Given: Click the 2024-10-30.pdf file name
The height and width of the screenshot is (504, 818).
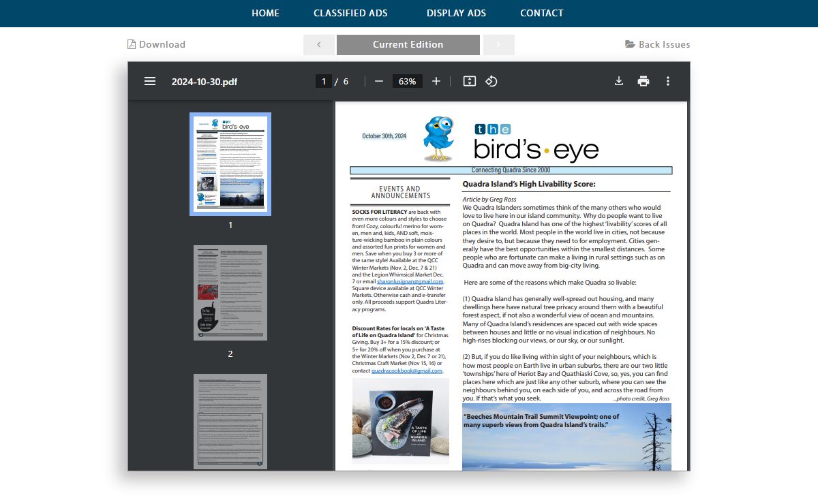Looking at the screenshot, I should click(x=204, y=82).
